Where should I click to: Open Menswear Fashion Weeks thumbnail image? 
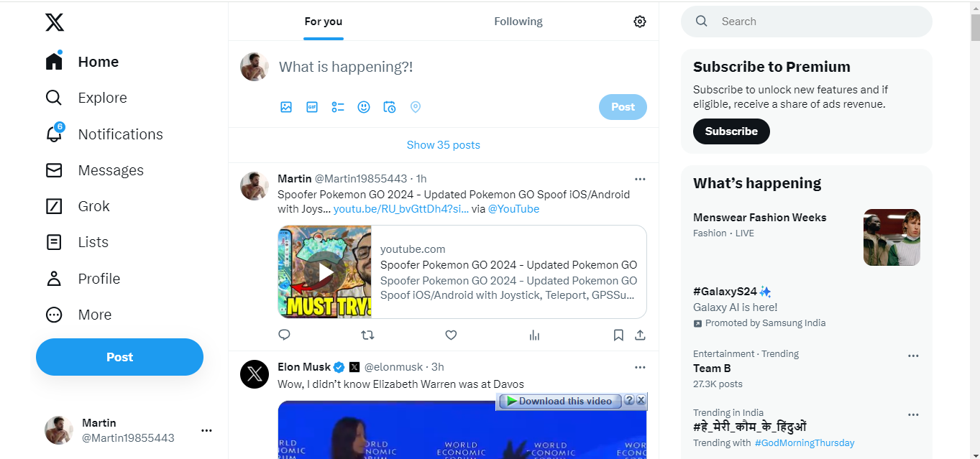pos(892,238)
